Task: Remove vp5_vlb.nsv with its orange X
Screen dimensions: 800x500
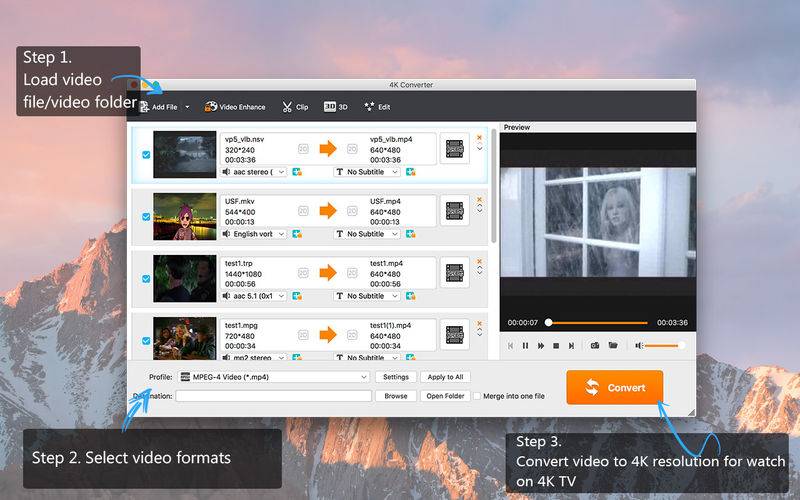Action: (x=479, y=137)
